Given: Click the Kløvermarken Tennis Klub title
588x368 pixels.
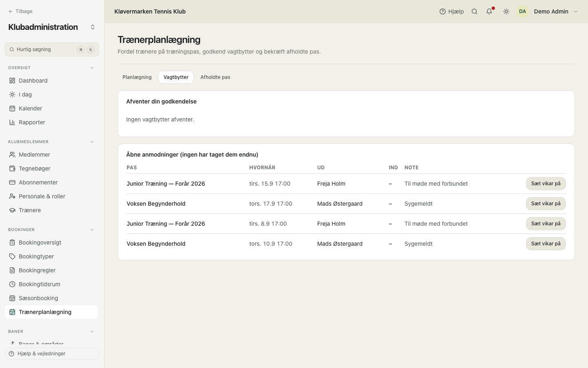Looking at the screenshot, I should coord(150,11).
